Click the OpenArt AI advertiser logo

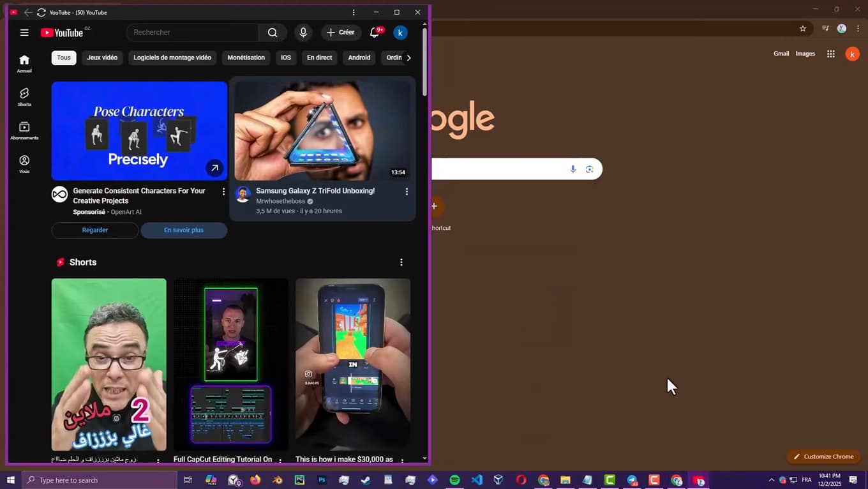[x=59, y=195]
